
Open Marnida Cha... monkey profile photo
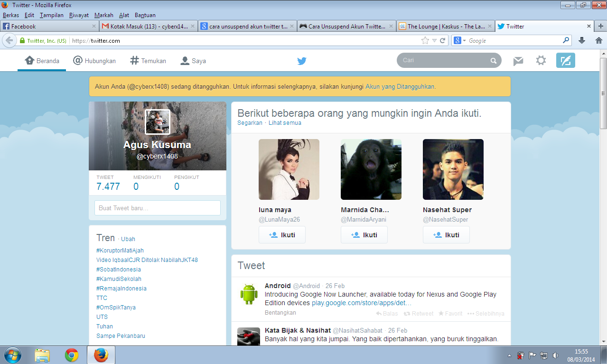click(371, 169)
